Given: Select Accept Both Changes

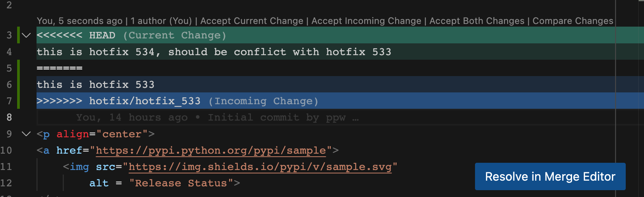Looking at the screenshot, I should [x=477, y=21].
